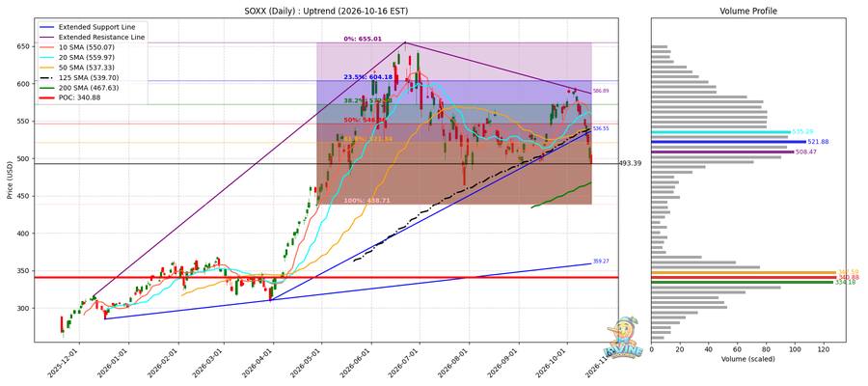Click the 2026-01-01 date tick

(114, 363)
